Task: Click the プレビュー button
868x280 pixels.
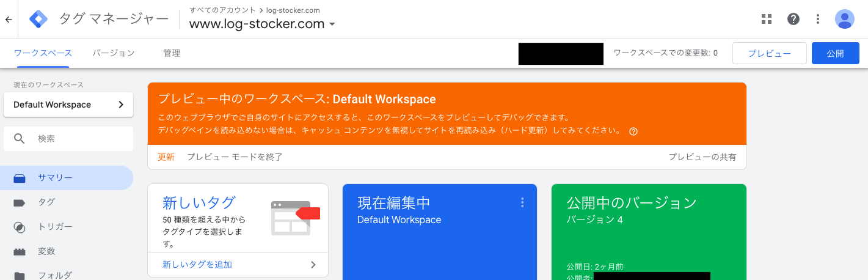Action: coord(770,53)
